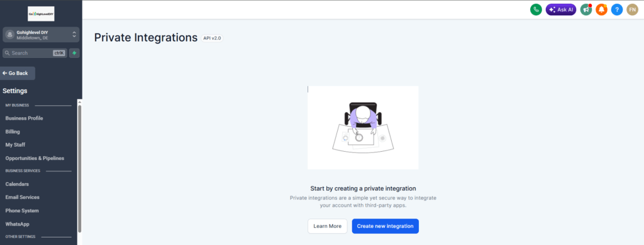
Task: Click the magnifier icon in Search box
Action: (7, 53)
